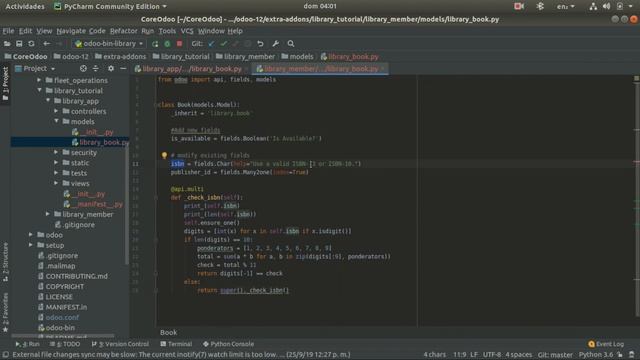This screenshot has width=640, height=360.
Task: Click the UTF-8 encoding status entry
Action: pyautogui.click(x=492, y=355)
